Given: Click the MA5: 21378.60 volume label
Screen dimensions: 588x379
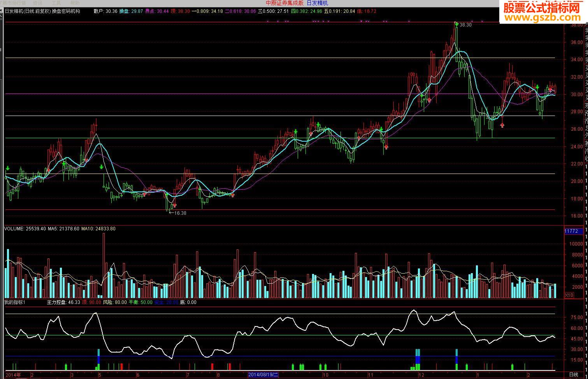Looking at the screenshot, I should click(x=64, y=229).
